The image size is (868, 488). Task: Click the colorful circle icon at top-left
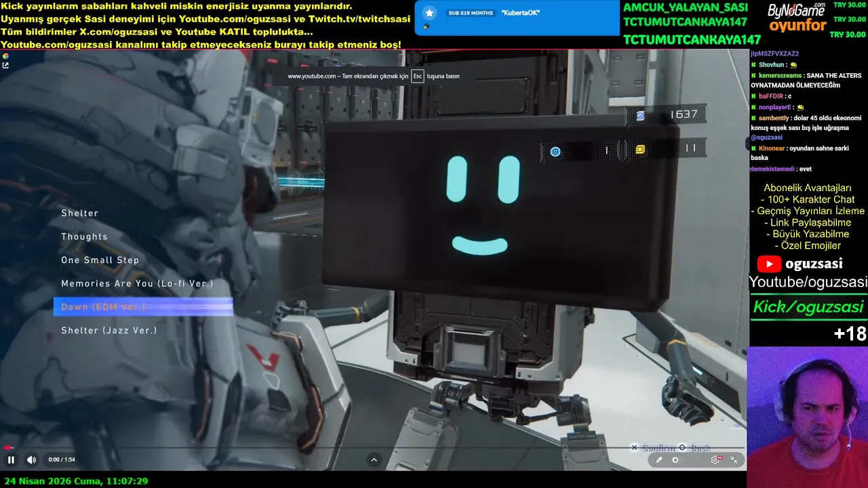click(x=5, y=56)
